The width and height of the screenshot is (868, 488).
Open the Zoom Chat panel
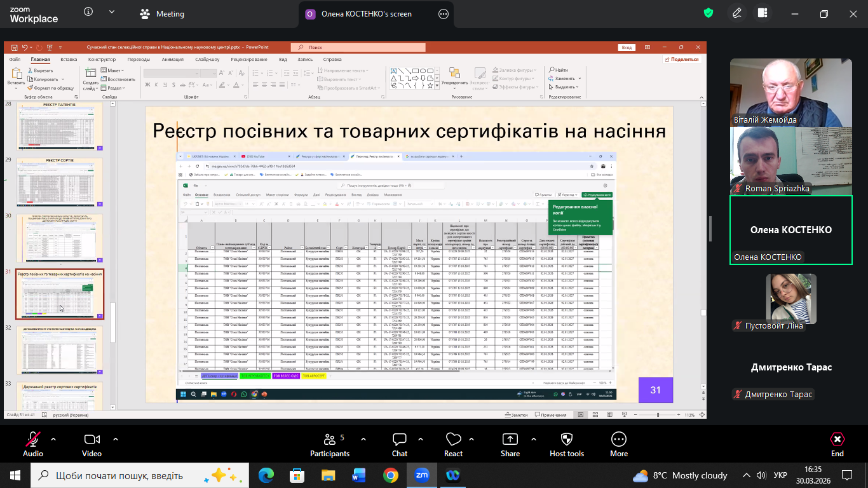[399, 444]
